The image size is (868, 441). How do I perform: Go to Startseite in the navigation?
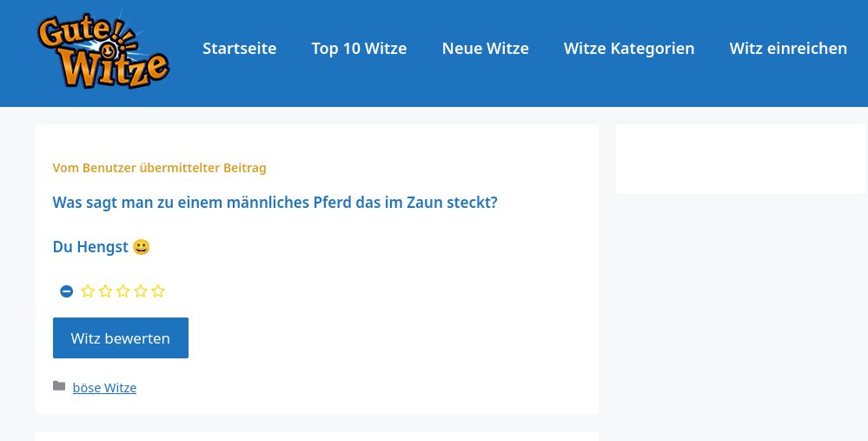[x=239, y=49]
